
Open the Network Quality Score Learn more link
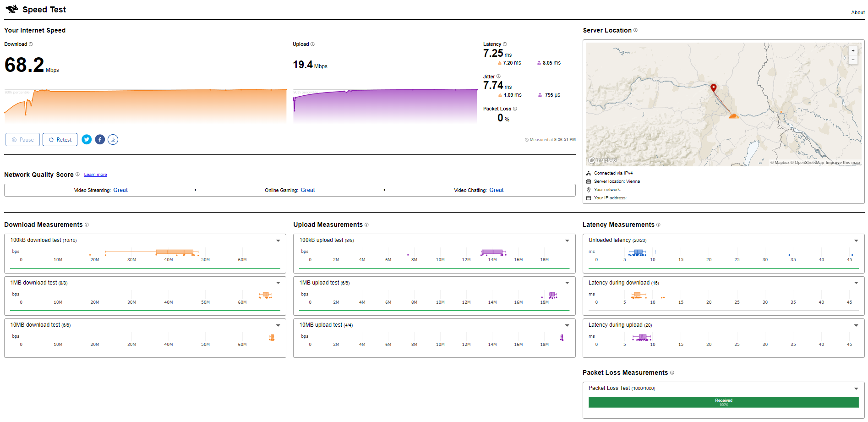point(95,174)
